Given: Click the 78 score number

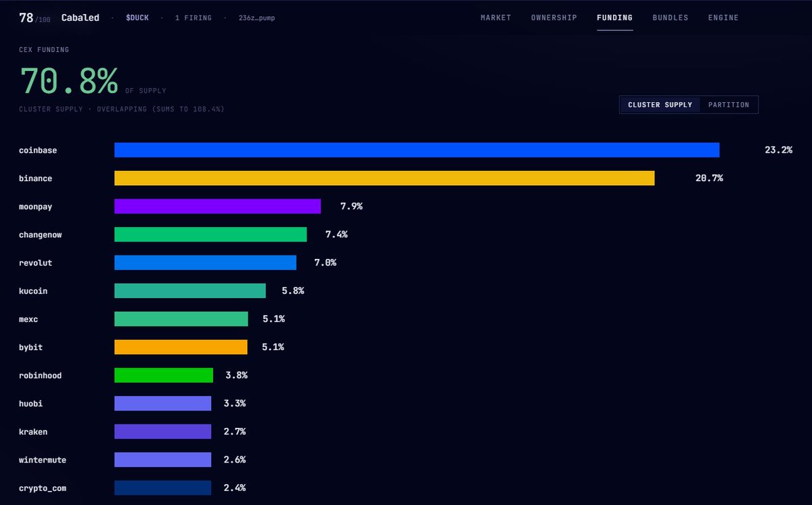Looking at the screenshot, I should 26,18.
